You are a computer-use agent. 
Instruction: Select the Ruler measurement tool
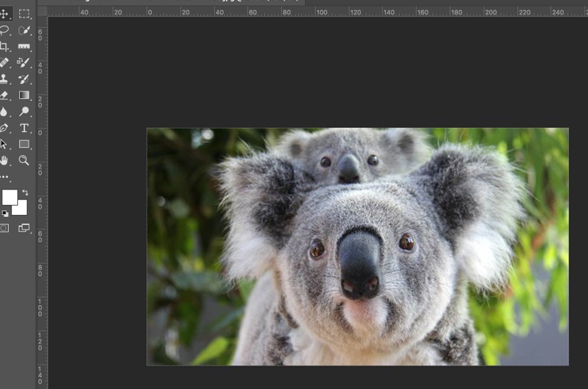24,47
